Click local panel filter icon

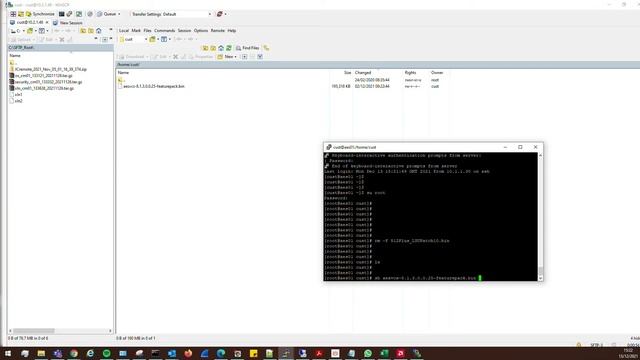[42, 31]
